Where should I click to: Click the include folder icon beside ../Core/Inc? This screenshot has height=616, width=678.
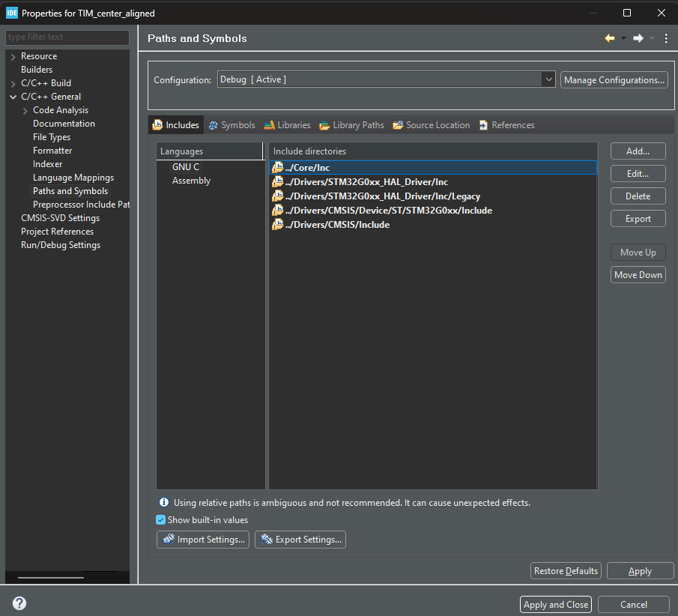(277, 167)
